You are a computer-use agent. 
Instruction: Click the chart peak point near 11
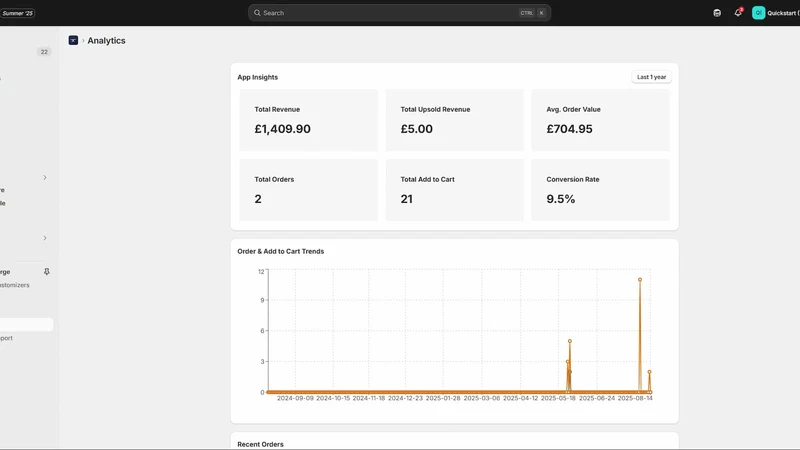pyautogui.click(x=640, y=280)
